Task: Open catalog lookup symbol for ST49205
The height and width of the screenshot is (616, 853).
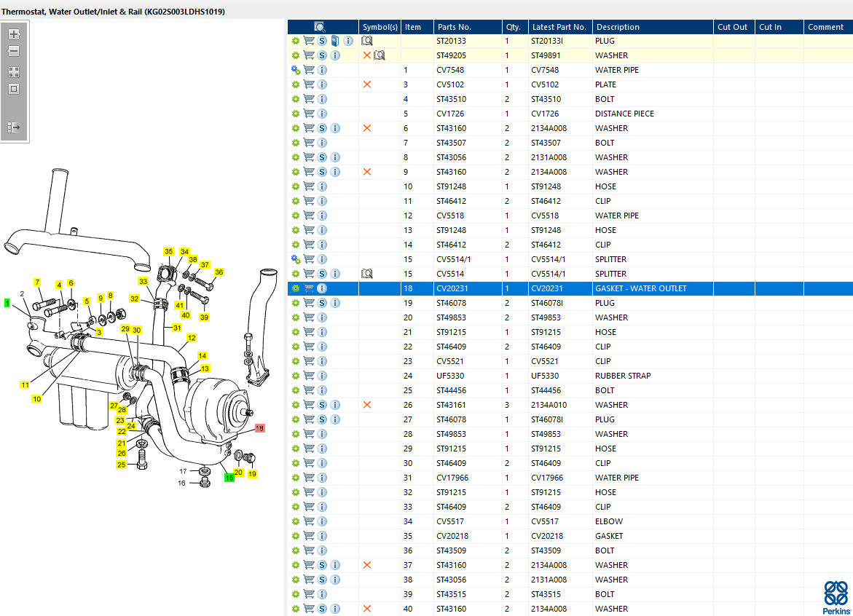Action: pyautogui.click(x=380, y=55)
